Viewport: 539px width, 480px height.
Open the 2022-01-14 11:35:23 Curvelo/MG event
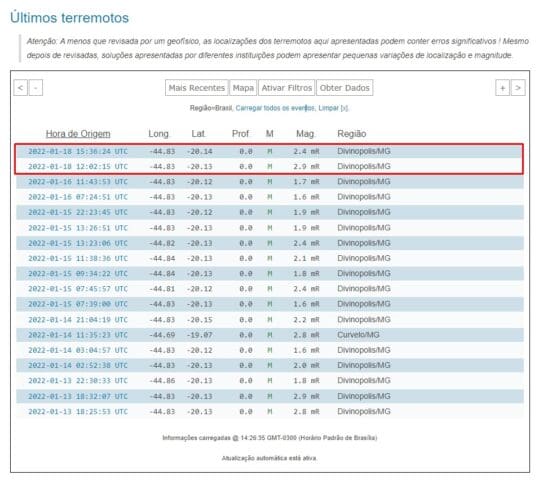[78, 335]
